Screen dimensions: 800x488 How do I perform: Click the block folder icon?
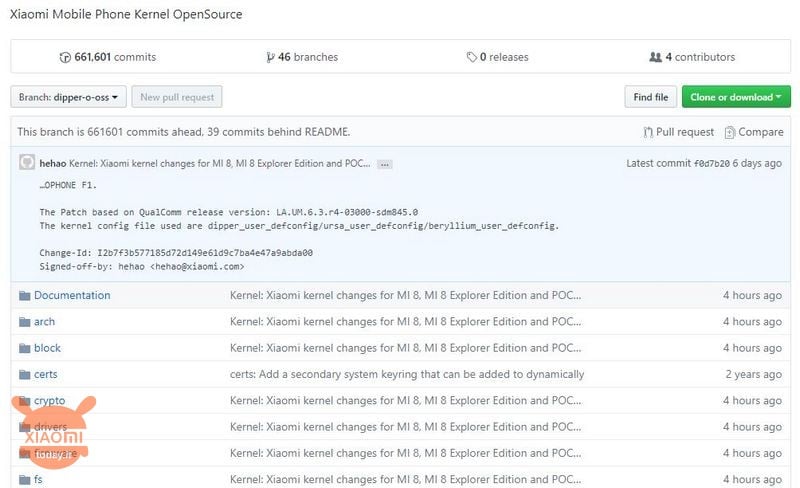24,348
